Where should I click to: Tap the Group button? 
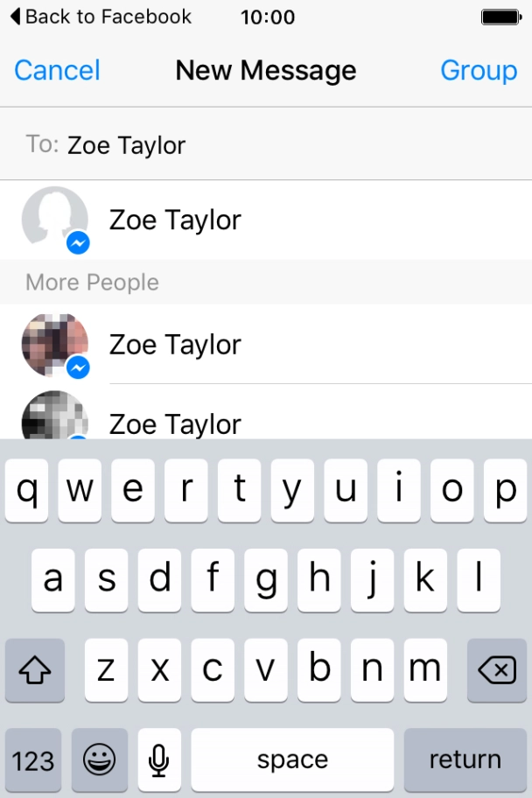479,71
